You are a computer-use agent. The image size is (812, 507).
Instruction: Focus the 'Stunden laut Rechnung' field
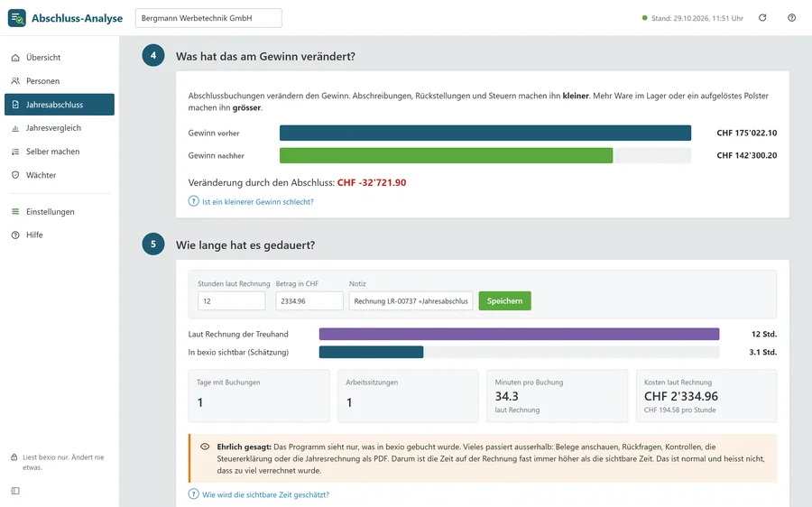[x=232, y=301]
